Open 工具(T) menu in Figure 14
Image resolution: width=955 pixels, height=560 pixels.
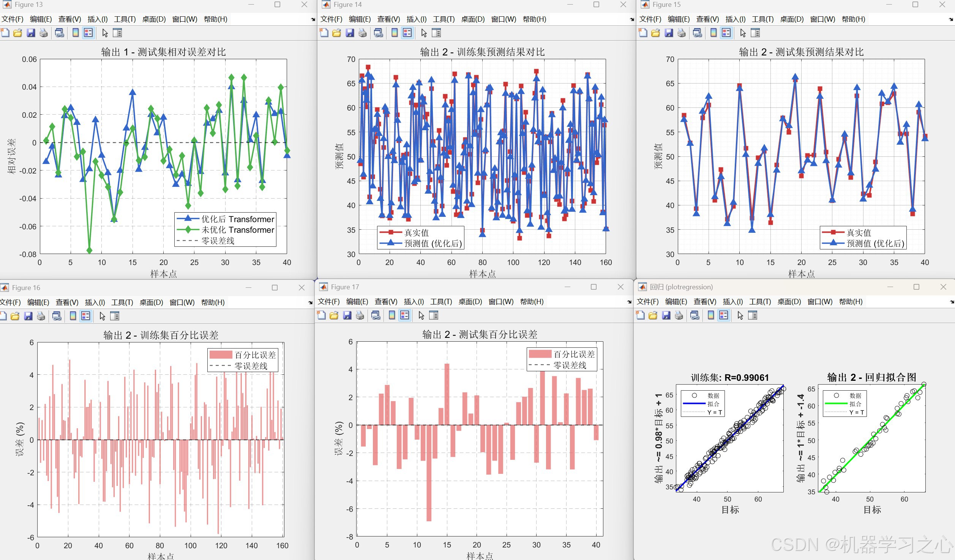pyautogui.click(x=444, y=19)
